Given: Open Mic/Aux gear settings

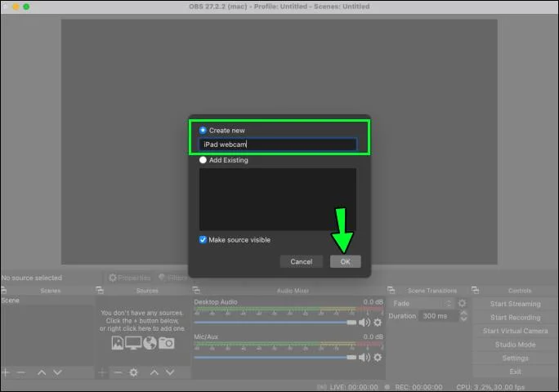Looking at the screenshot, I should pyautogui.click(x=378, y=357).
